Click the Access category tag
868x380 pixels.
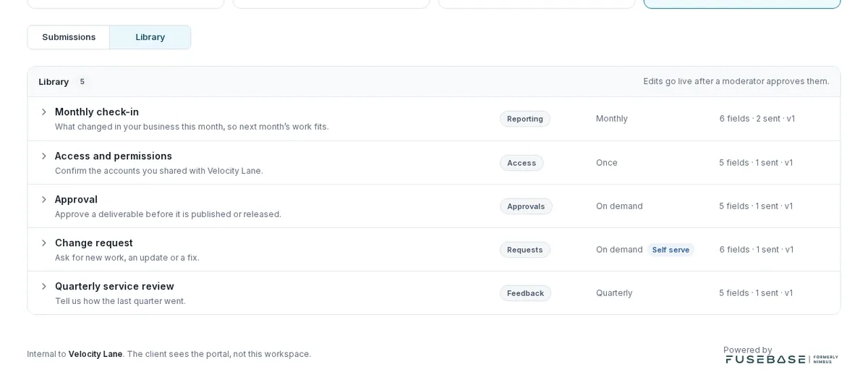pyautogui.click(x=522, y=163)
